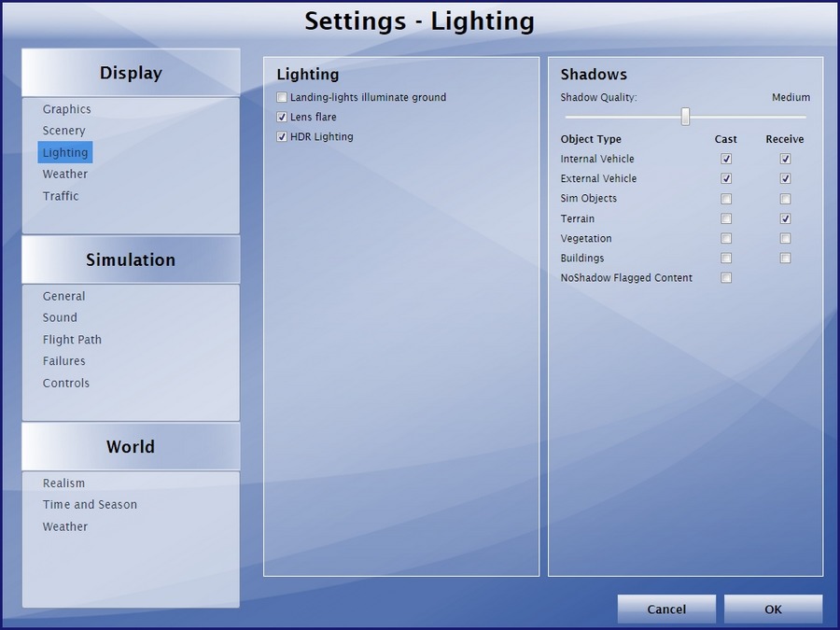Screen dimensions: 840x630
Task: Confirm settings with OK button
Action: tap(773, 609)
